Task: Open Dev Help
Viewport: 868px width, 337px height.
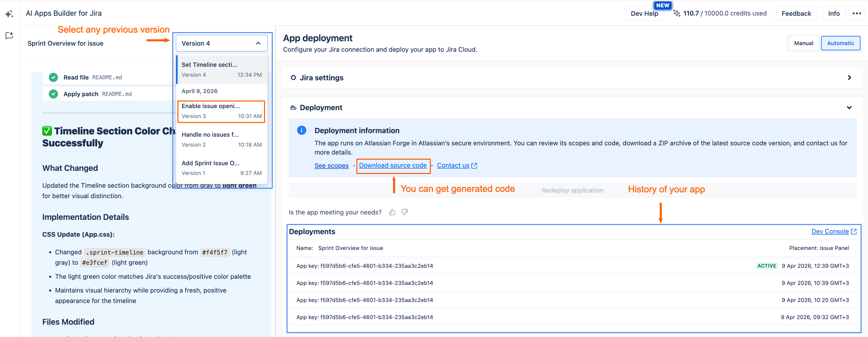Action: click(644, 14)
